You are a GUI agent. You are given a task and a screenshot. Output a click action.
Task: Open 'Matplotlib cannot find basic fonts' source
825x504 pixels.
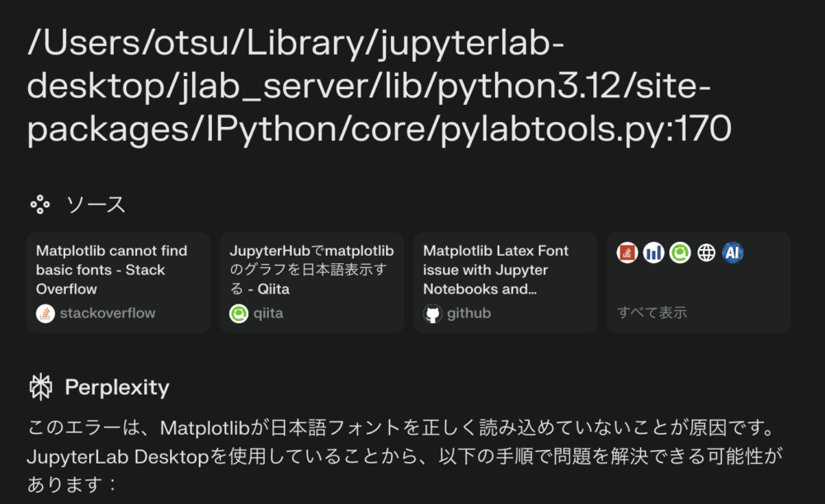118,282
